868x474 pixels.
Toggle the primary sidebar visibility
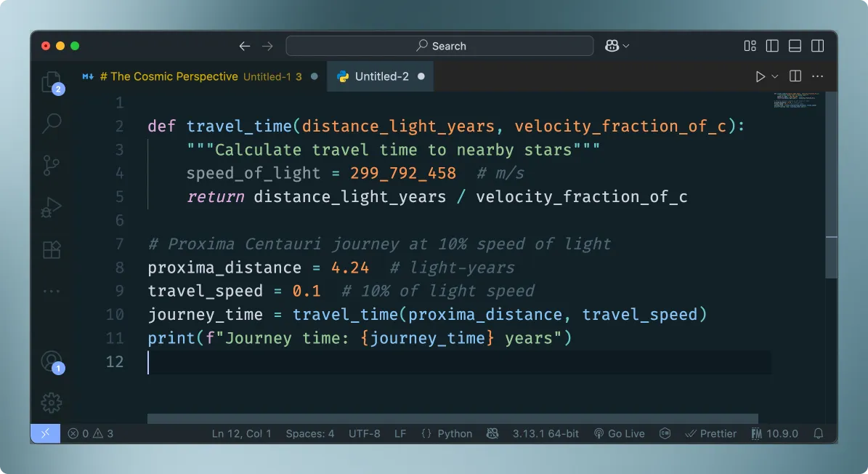tap(772, 45)
